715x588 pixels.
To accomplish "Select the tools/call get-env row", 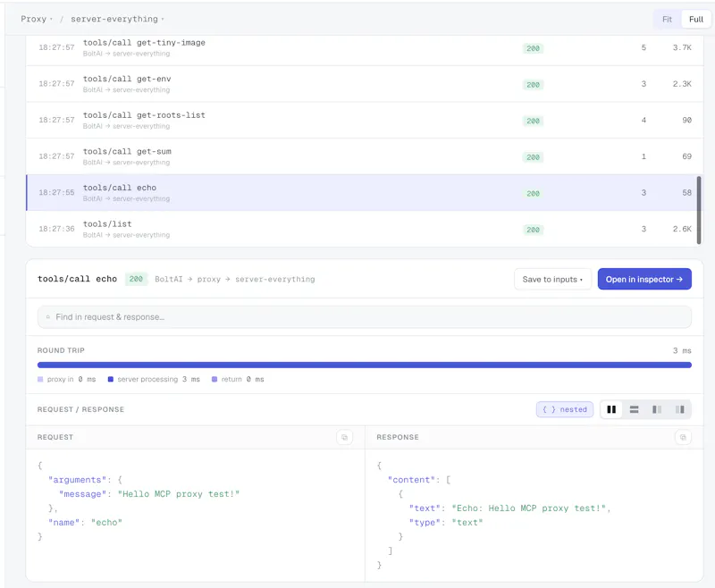I will pyautogui.click(x=365, y=84).
